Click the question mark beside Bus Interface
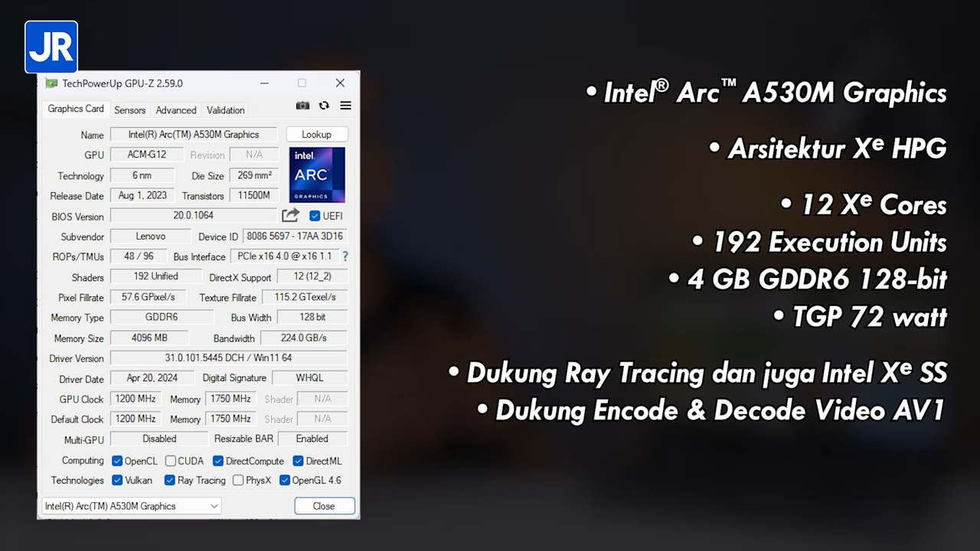 (x=345, y=256)
